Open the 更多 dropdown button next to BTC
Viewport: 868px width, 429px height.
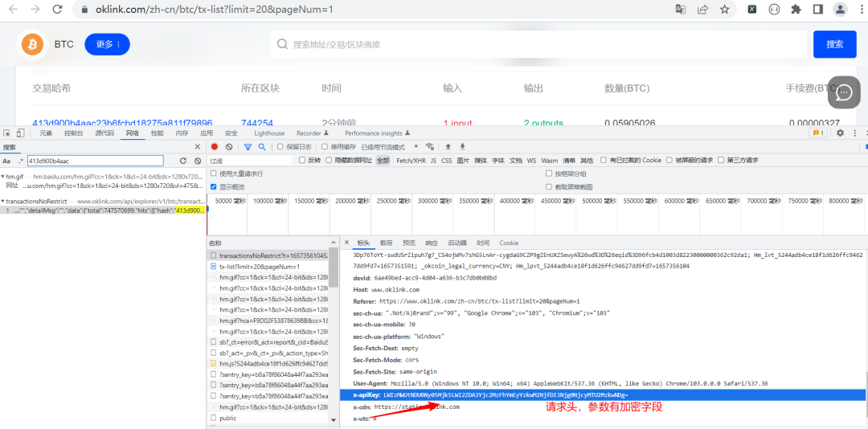[108, 44]
